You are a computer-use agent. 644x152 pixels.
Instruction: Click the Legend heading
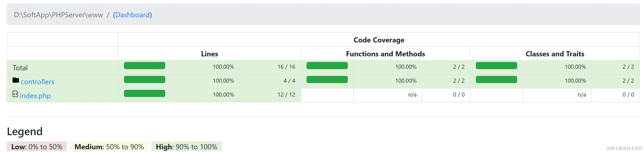pyautogui.click(x=25, y=132)
